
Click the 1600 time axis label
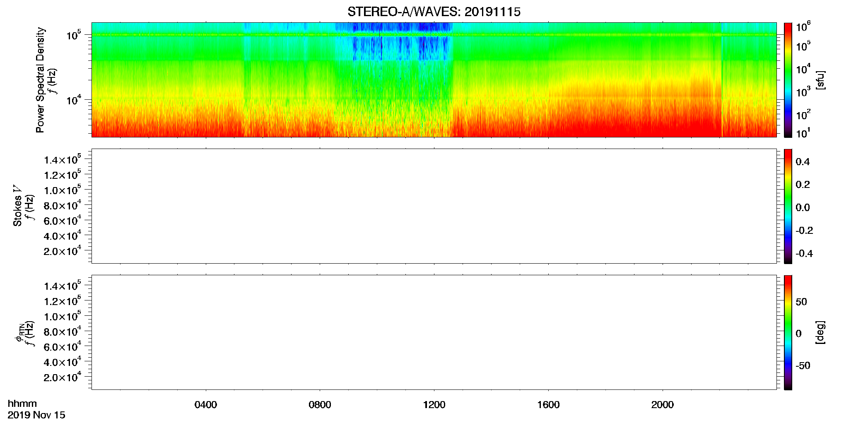click(548, 405)
